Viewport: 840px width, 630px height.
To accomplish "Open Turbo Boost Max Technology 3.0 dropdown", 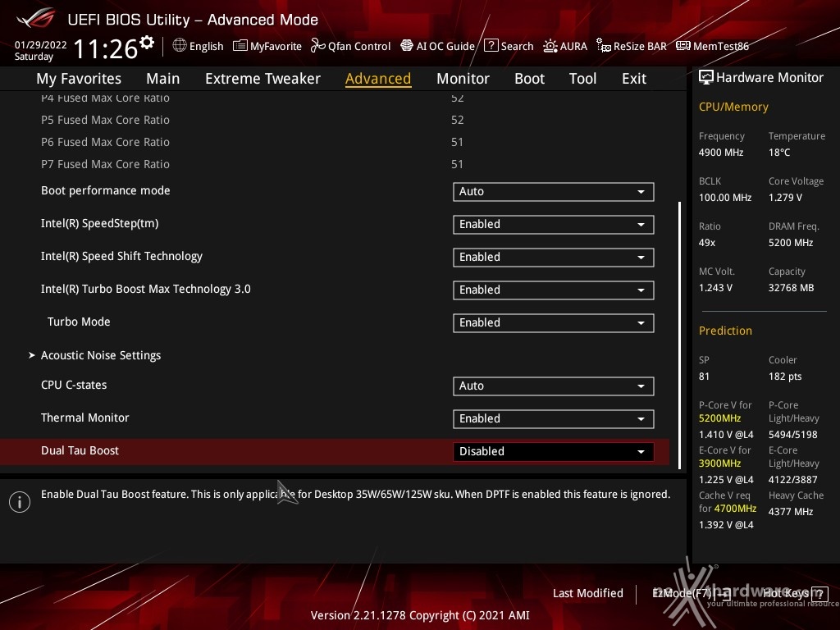I will tap(554, 290).
